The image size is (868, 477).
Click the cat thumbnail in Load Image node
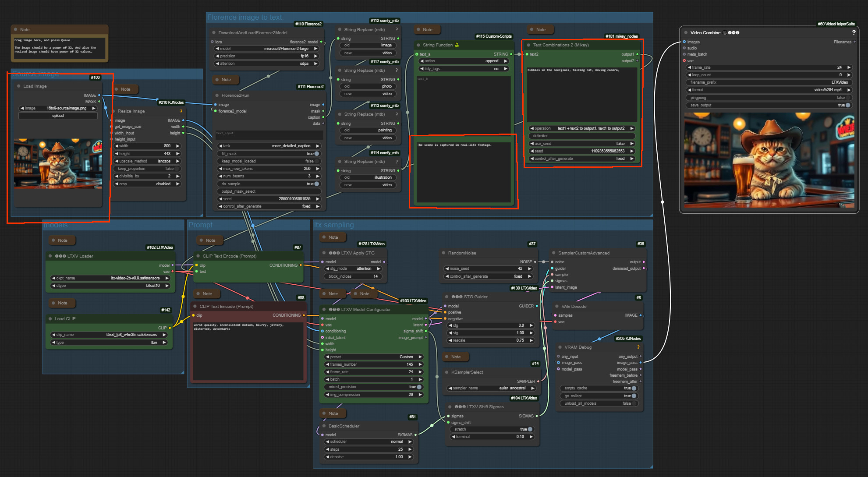[x=58, y=163]
